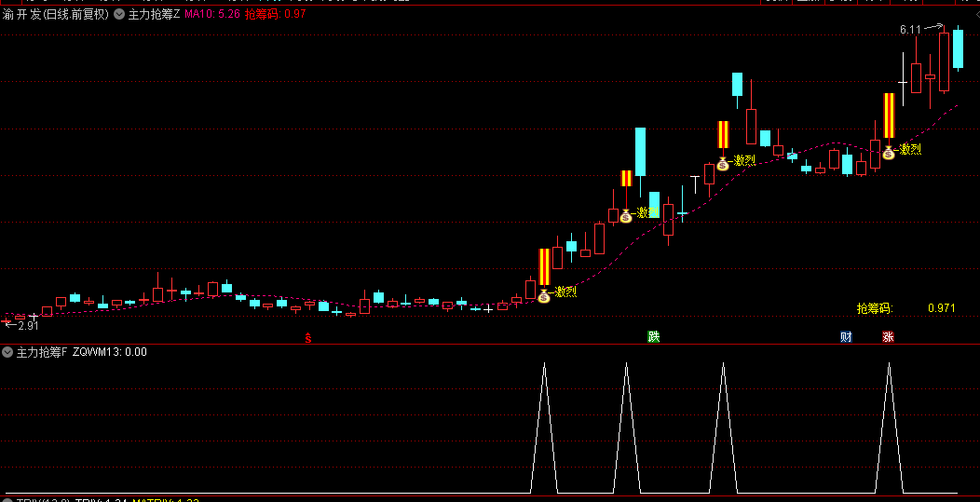Open the dropdown arrow beside 主力抢筹Z

click(x=120, y=14)
